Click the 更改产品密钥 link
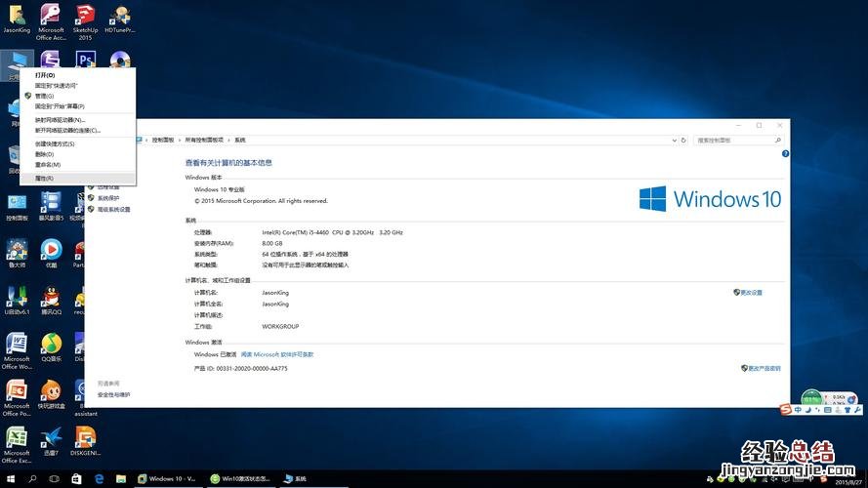This screenshot has height=488, width=868. (762, 368)
